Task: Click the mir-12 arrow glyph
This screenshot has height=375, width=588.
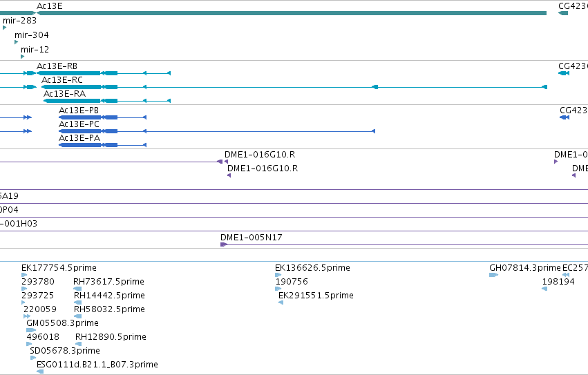Action: pos(23,57)
